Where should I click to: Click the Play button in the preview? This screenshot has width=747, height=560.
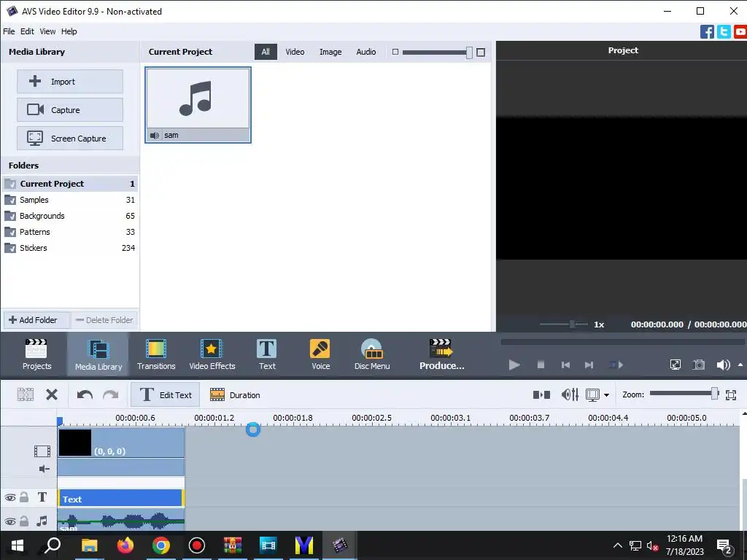coord(514,365)
